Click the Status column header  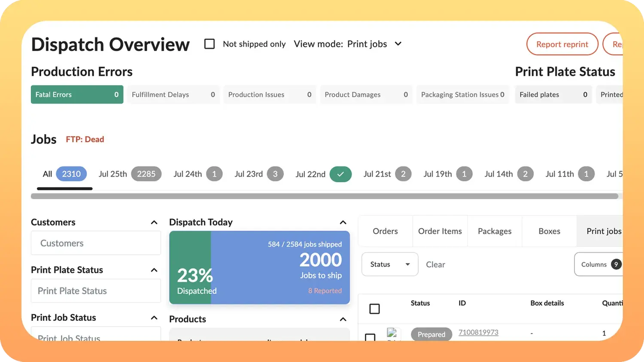pos(420,303)
